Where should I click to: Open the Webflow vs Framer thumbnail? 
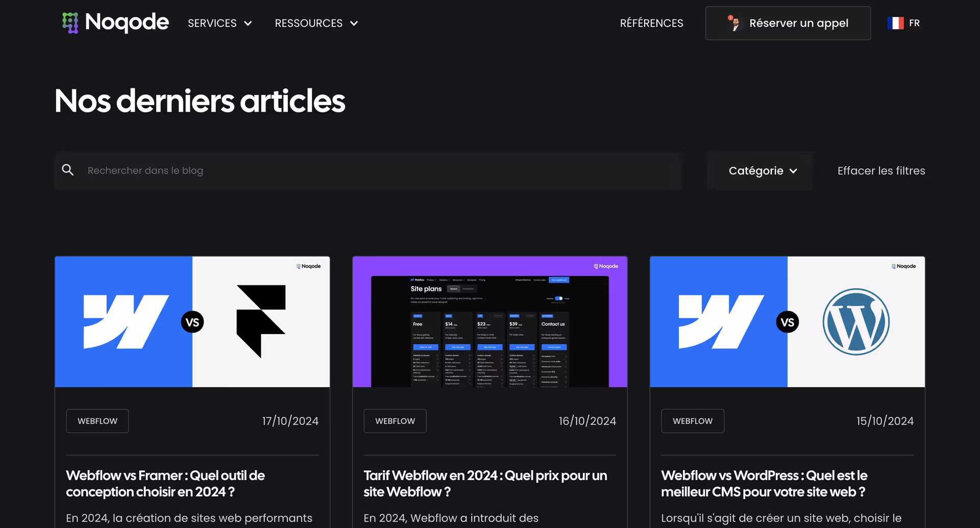[x=192, y=322]
